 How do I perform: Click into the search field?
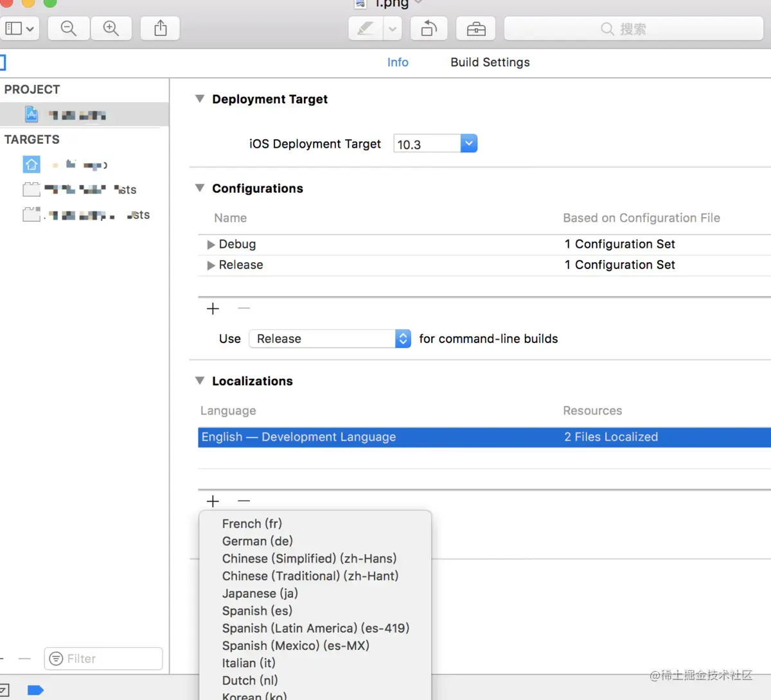pos(634,28)
